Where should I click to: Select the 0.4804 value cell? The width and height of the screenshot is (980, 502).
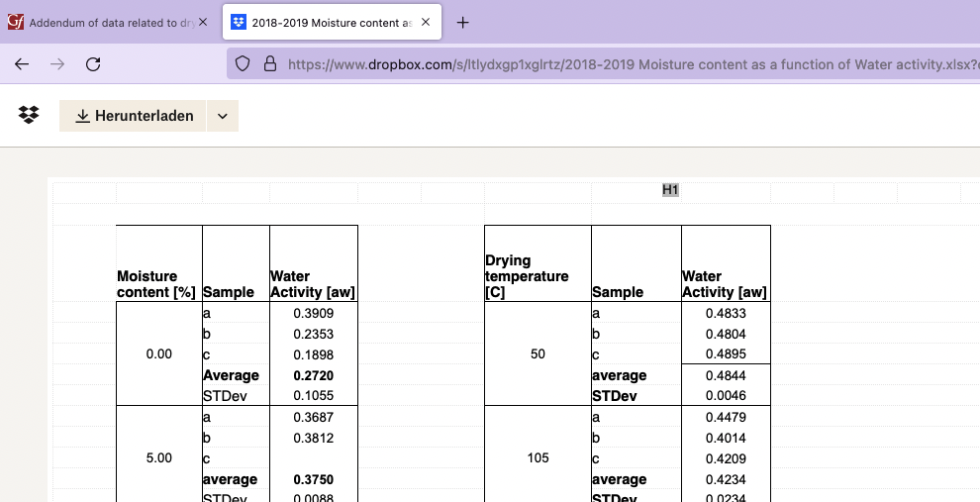tap(726, 334)
